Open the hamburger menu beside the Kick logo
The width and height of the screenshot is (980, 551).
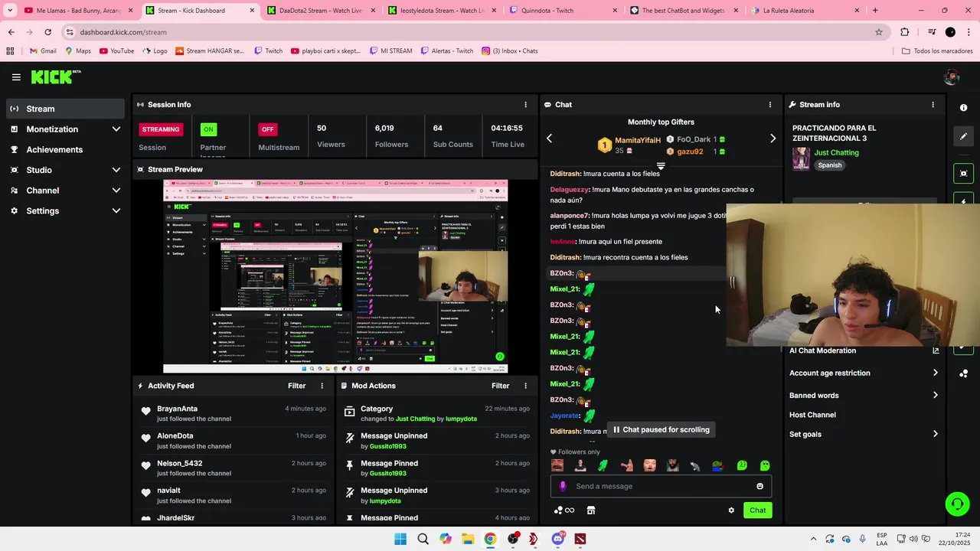click(x=16, y=77)
